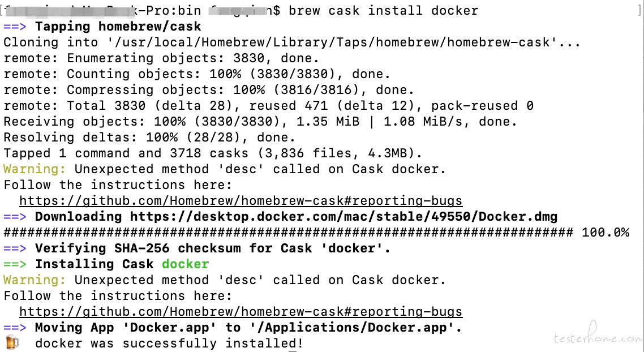The width and height of the screenshot is (644, 352).
Task: Click the second homebrew-cask reporting-bugs GitHub link
Action: click(241, 312)
